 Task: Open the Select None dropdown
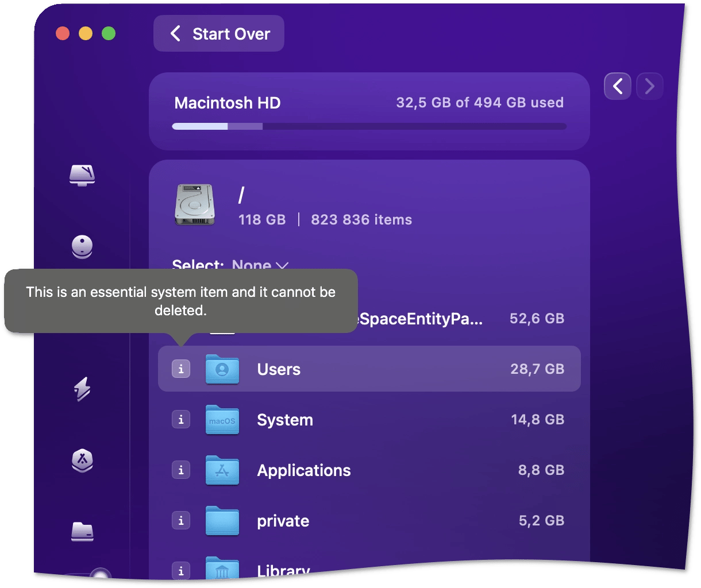click(x=260, y=265)
